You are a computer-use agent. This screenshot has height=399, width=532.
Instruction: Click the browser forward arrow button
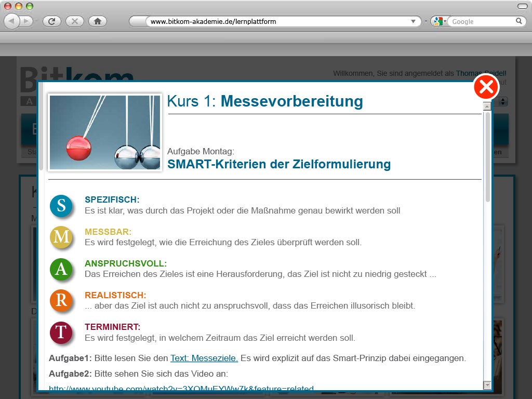click(x=26, y=21)
